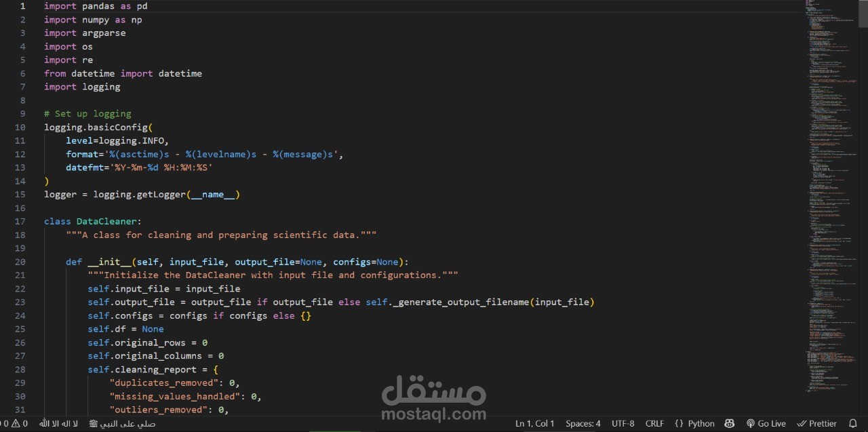Click the 'صلي على النبي' status bar item
Viewport: 868px width, 432px height.
pos(123,423)
